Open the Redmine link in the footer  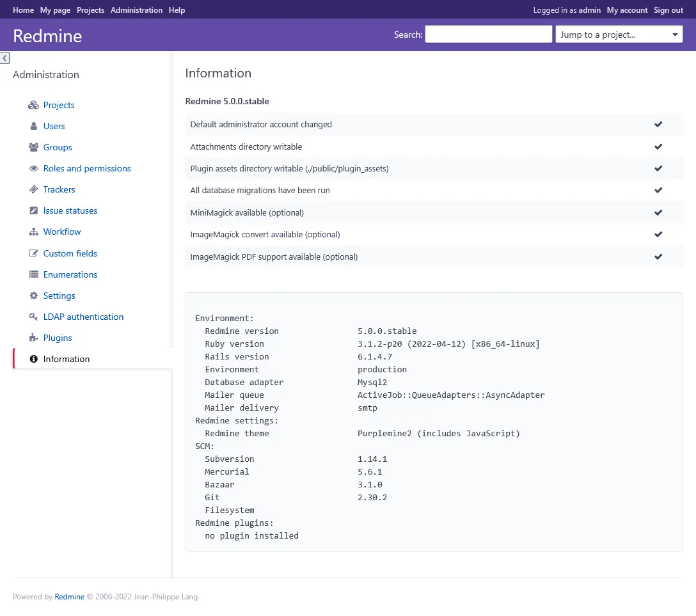coord(69,596)
